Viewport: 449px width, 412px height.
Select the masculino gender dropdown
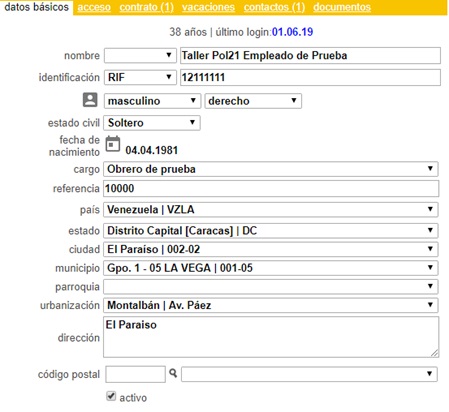[152, 101]
